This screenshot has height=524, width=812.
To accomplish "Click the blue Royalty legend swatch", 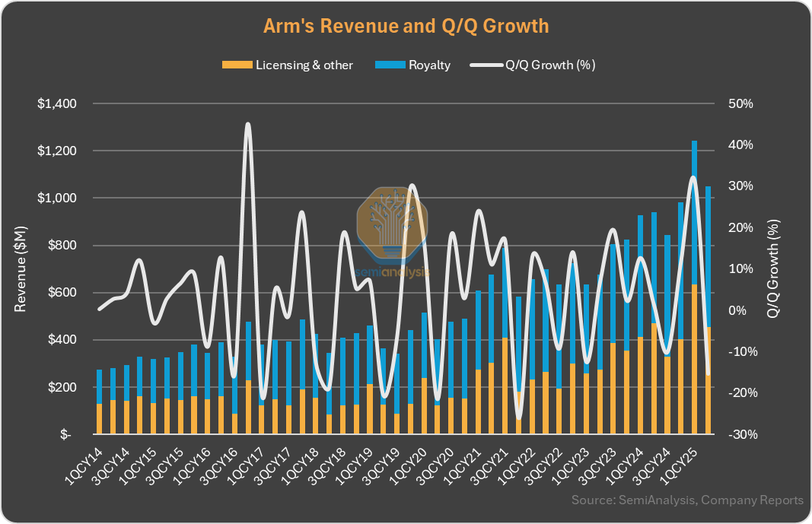I will coord(390,65).
